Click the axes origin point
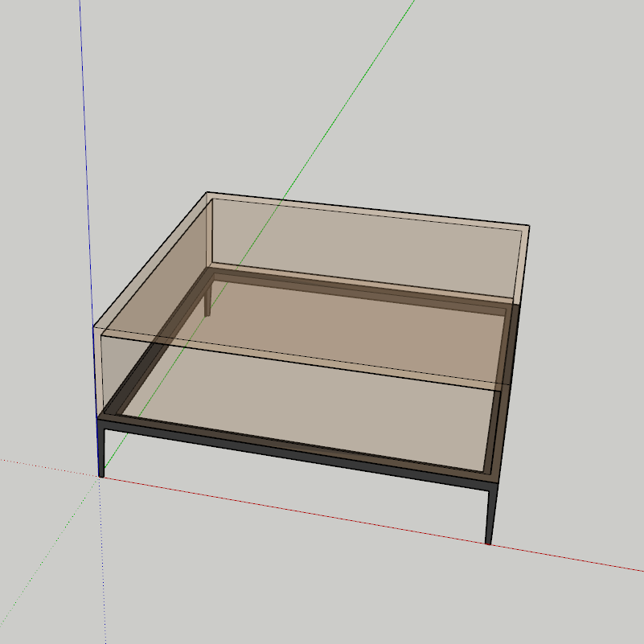Viewport: 644px width, 644px height. [x=100, y=477]
